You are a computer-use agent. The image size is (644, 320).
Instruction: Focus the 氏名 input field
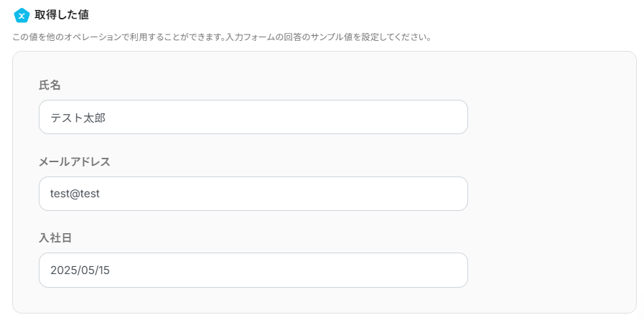coord(253,117)
